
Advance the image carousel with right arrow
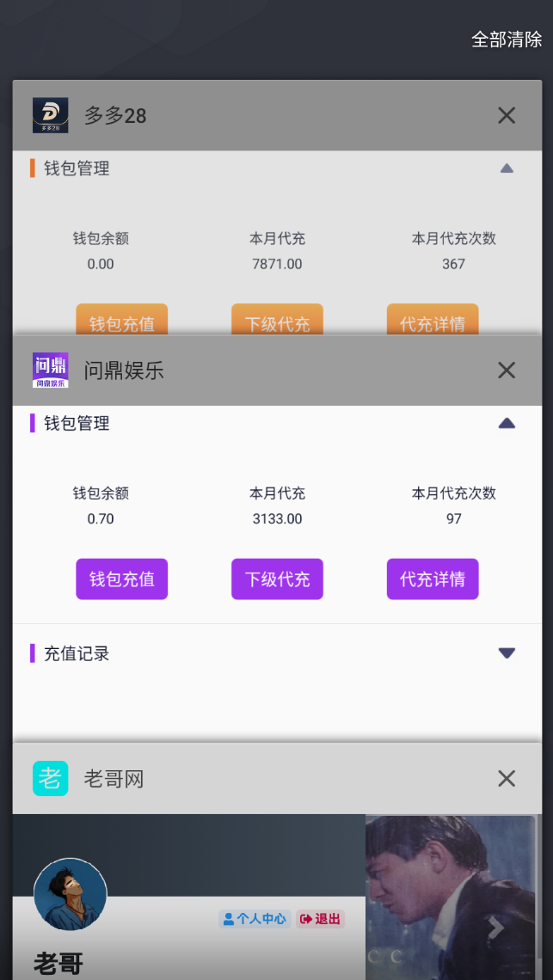click(495, 928)
